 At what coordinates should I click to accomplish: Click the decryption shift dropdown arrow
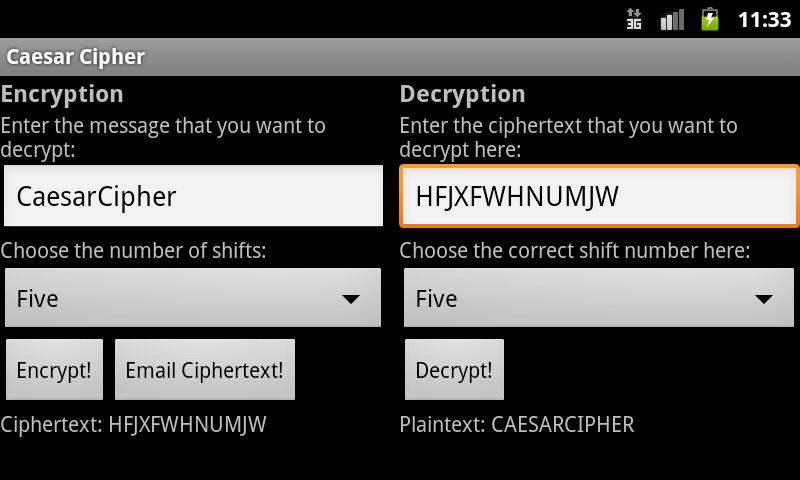(764, 299)
